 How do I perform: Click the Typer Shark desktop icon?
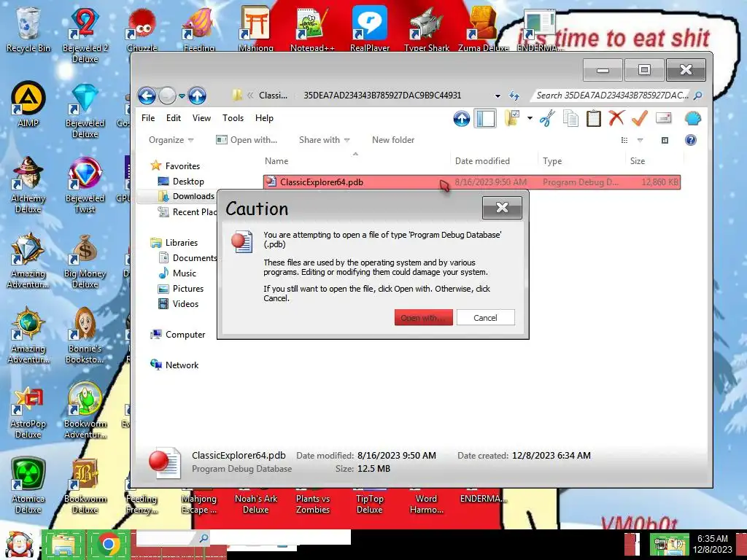pos(426,28)
